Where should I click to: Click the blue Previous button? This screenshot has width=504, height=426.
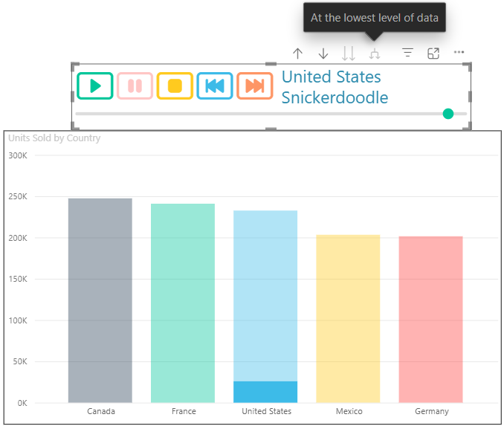(x=215, y=85)
